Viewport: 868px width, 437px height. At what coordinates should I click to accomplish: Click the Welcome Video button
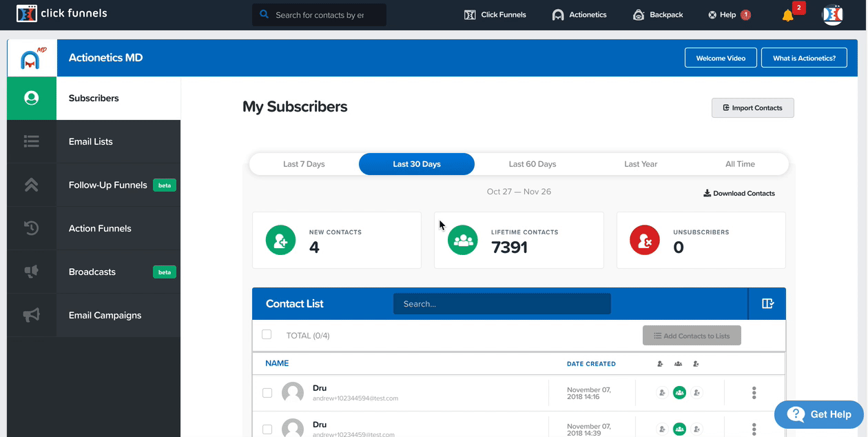[721, 58]
